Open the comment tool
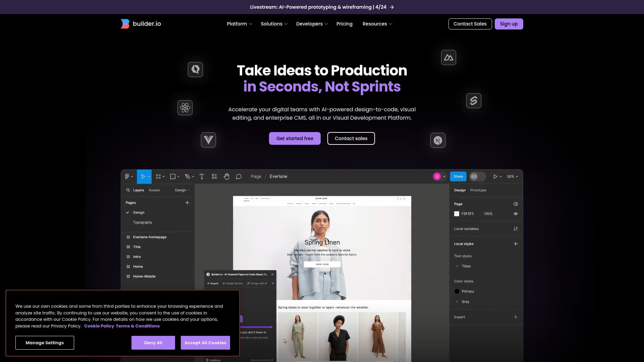This screenshot has height=362, width=644. pos(238,176)
